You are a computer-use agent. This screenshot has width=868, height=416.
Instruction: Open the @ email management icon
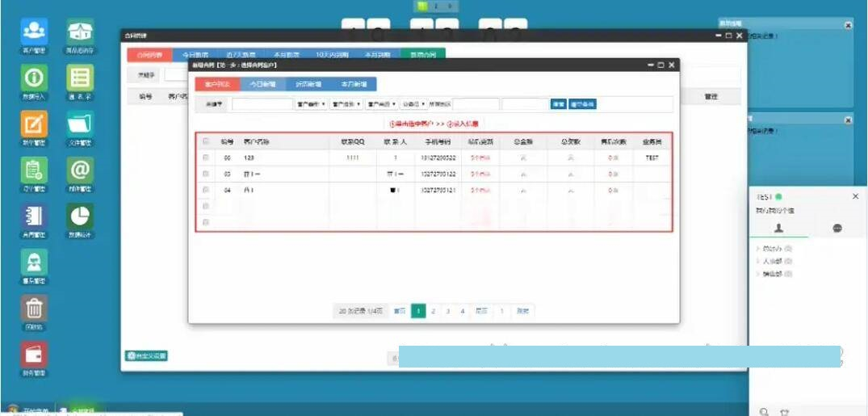coord(80,170)
